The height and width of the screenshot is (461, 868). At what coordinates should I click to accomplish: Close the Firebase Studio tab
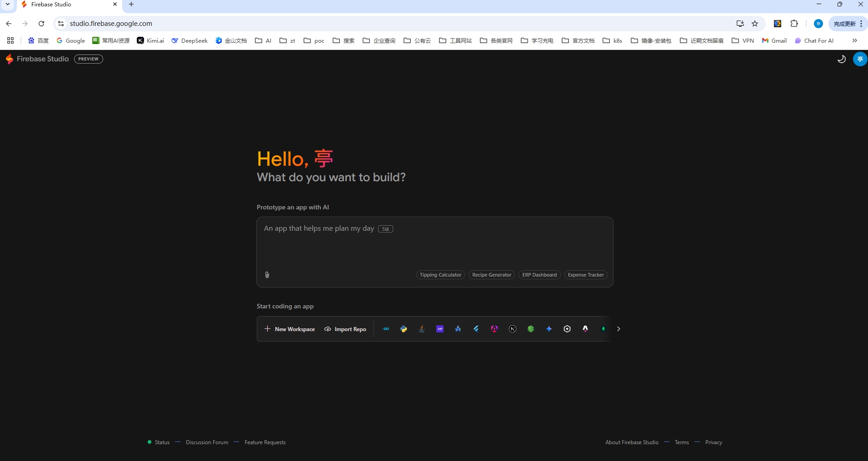[x=115, y=5]
